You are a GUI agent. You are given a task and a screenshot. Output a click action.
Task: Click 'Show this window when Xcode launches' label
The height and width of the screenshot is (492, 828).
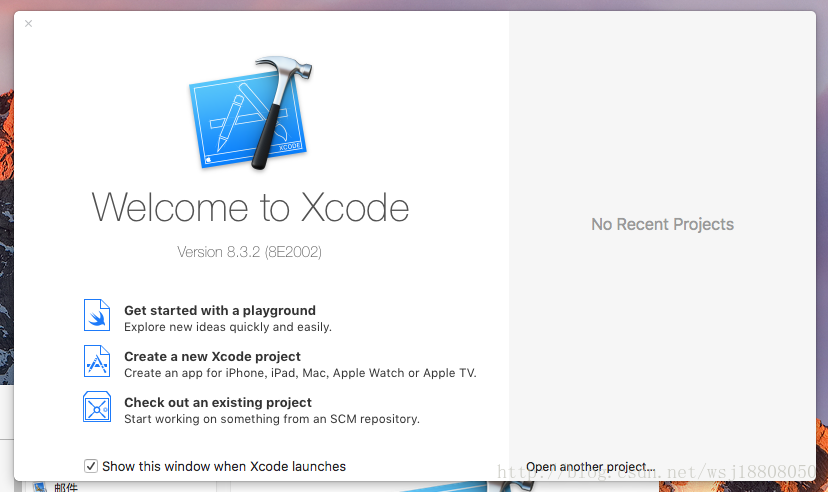[x=224, y=467]
